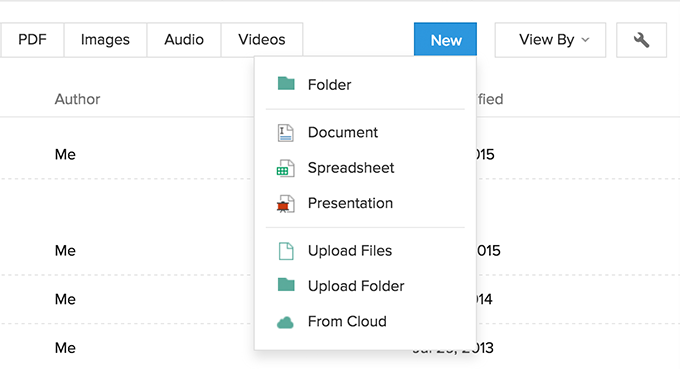
Task: Click the Document file icon
Action: 285,133
